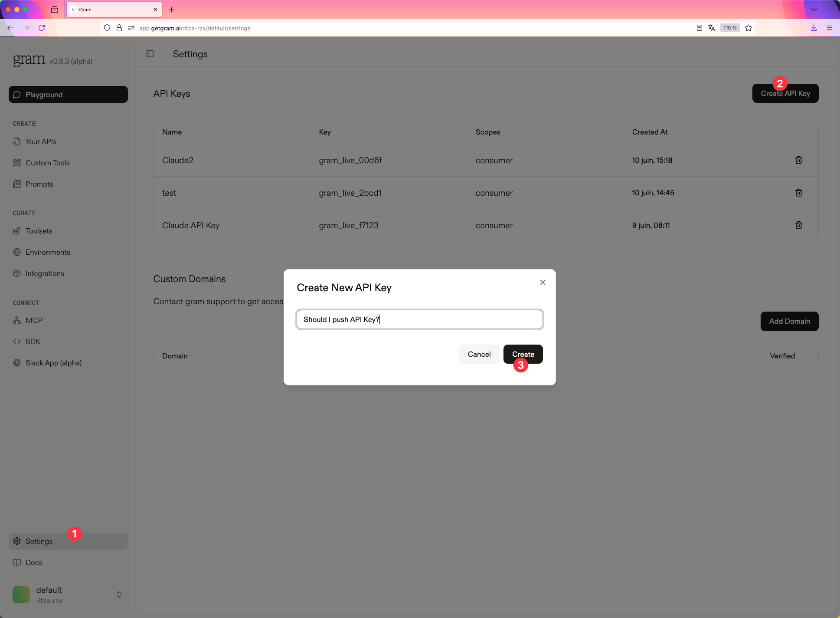The width and height of the screenshot is (840, 618).
Task: Toggle the sidebar panel icon
Action: [x=150, y=54]
